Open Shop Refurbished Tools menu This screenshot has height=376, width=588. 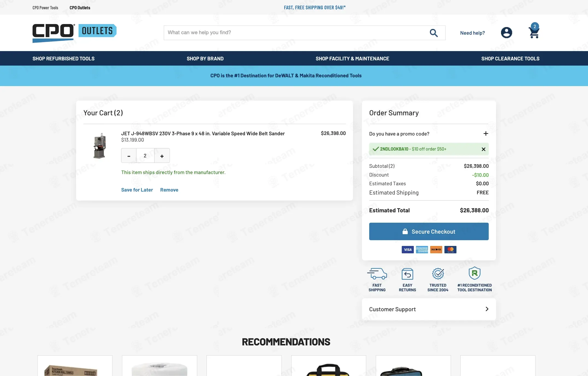point(63,58)
